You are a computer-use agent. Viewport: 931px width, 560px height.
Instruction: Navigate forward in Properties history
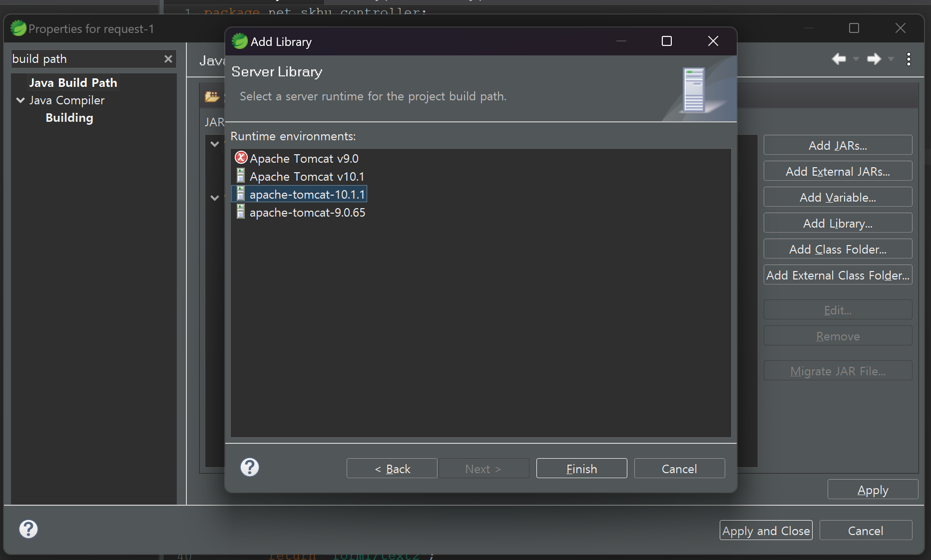pyautogui.click(x=874, y=59)
